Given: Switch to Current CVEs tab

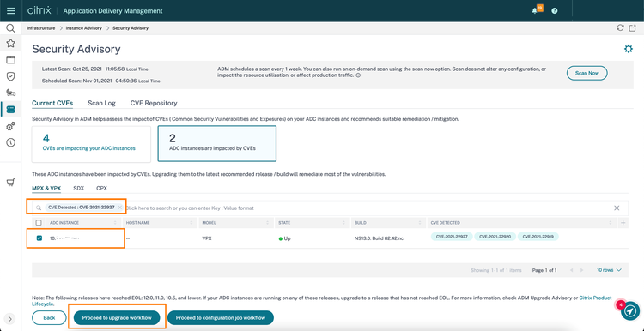Looking at the screenshot, I should coord(52,104).
